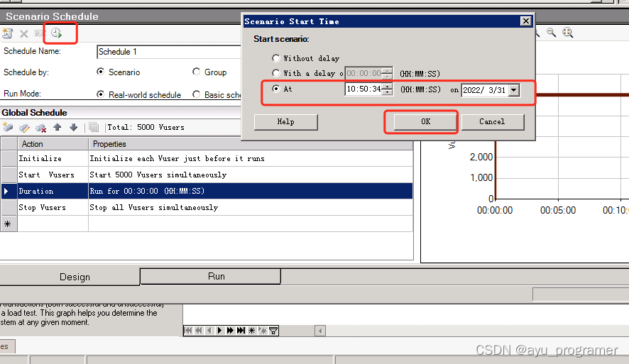Click the Delete Schedule X icon
The image size is (629, 364).
click(24, 33)
